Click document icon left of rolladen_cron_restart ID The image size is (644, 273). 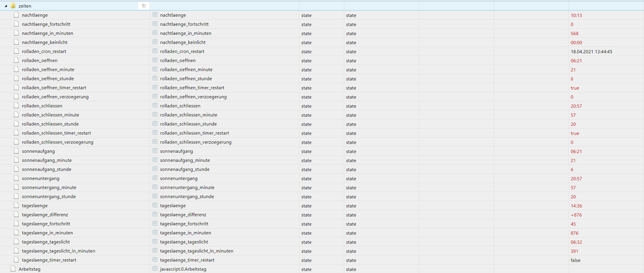[x=17, y=51]
